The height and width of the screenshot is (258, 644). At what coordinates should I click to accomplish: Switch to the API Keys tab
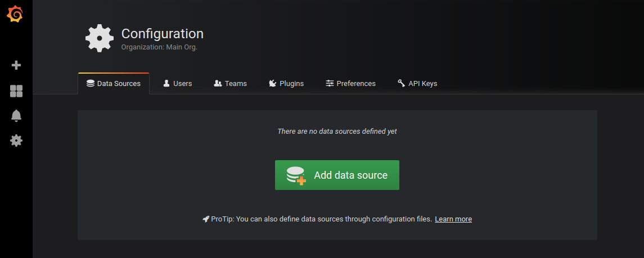(x=417, y=84)
